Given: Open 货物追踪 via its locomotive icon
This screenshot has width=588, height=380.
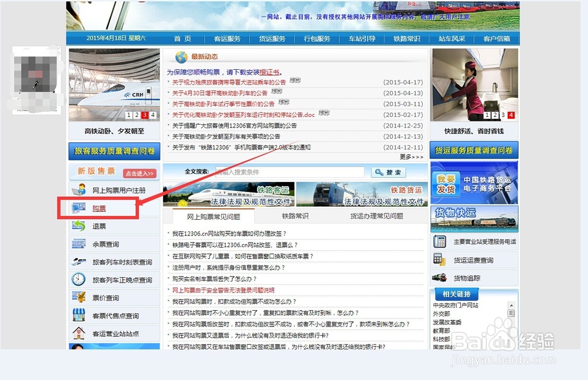Looking at the screenshot, I should [440, 278].
